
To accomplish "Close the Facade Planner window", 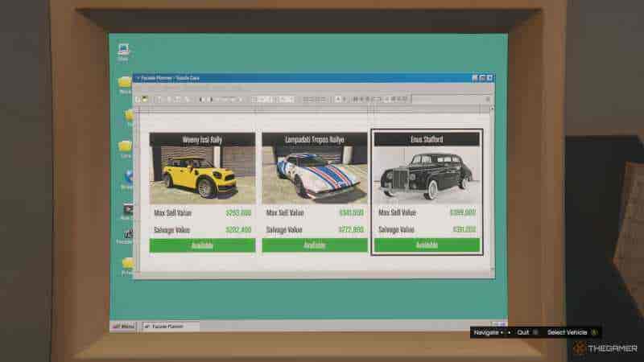I will tap(489, 78).
